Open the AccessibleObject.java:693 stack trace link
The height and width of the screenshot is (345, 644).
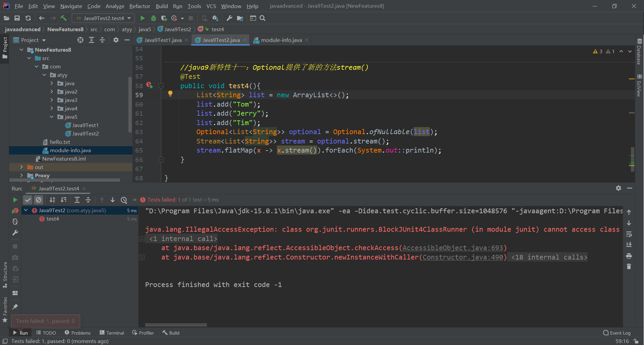[x=453, y=248]
